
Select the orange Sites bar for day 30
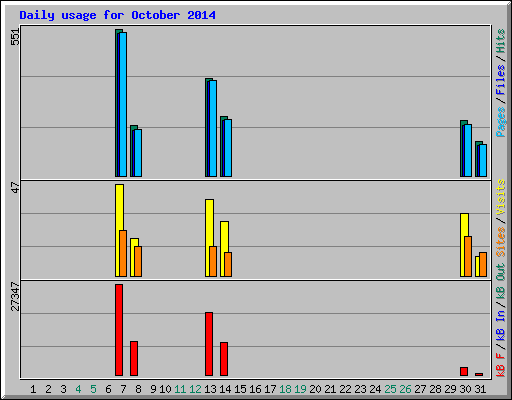[468, 256]
